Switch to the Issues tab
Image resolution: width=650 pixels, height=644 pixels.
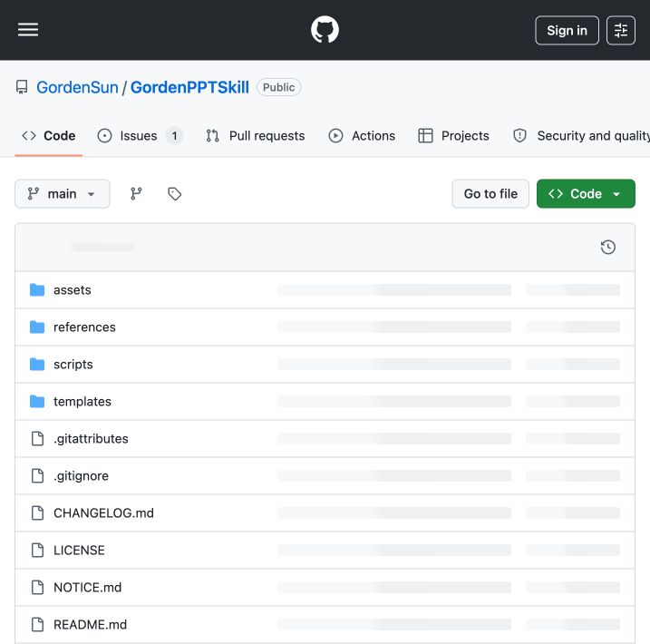tap(140, 135)
